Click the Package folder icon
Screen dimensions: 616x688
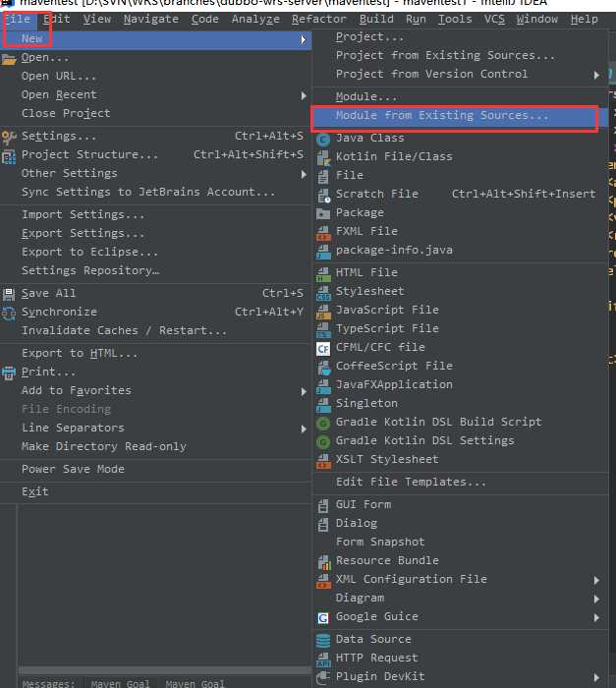[x=323, y=213]
